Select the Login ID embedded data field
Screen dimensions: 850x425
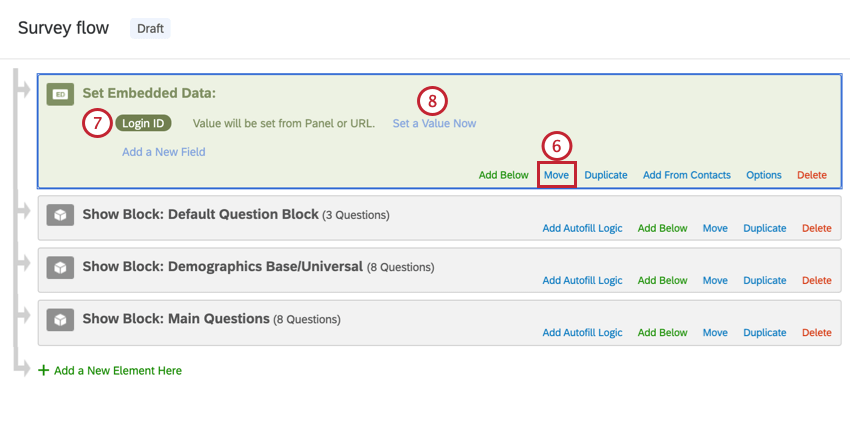click(144, 123)
